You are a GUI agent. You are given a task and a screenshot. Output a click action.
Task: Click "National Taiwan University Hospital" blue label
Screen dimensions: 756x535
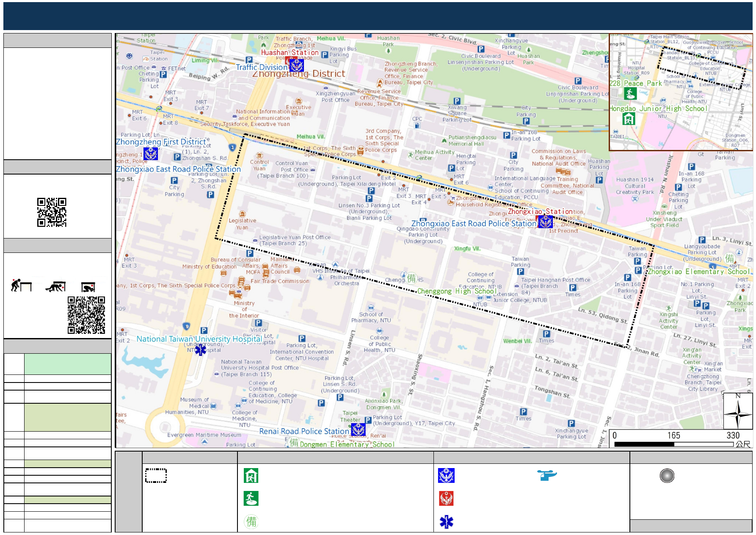point(199,339)
